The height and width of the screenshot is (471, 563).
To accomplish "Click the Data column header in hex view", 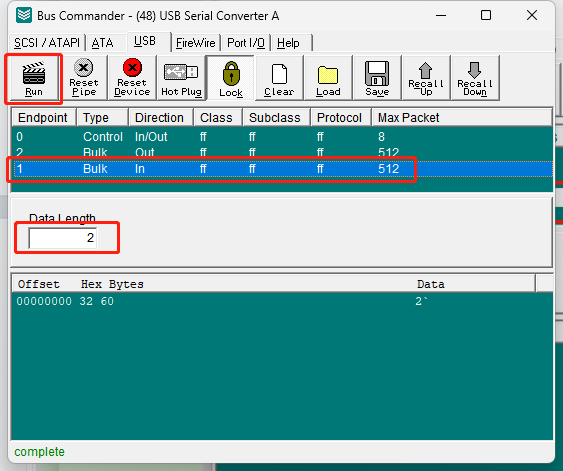I will tap(431, 284).
